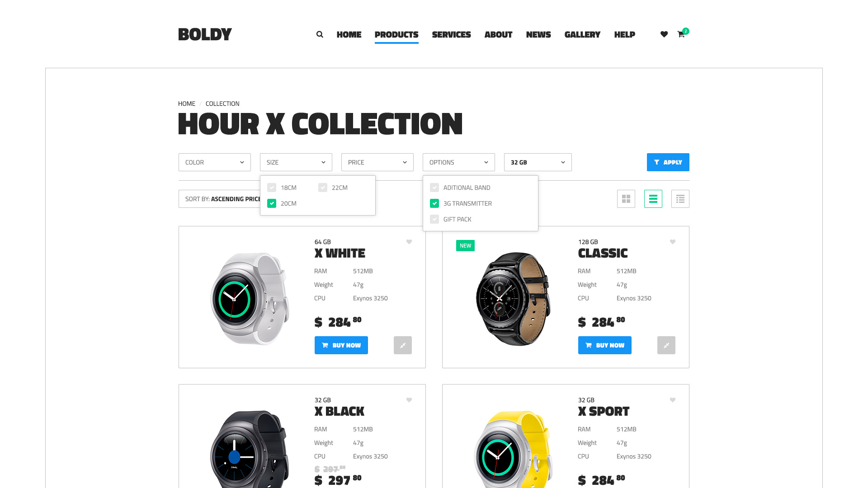Uncheck the 20CM size checkbox
Image resolution: width=868 pixels, height=488 pixels.
(x=272, y=203)
